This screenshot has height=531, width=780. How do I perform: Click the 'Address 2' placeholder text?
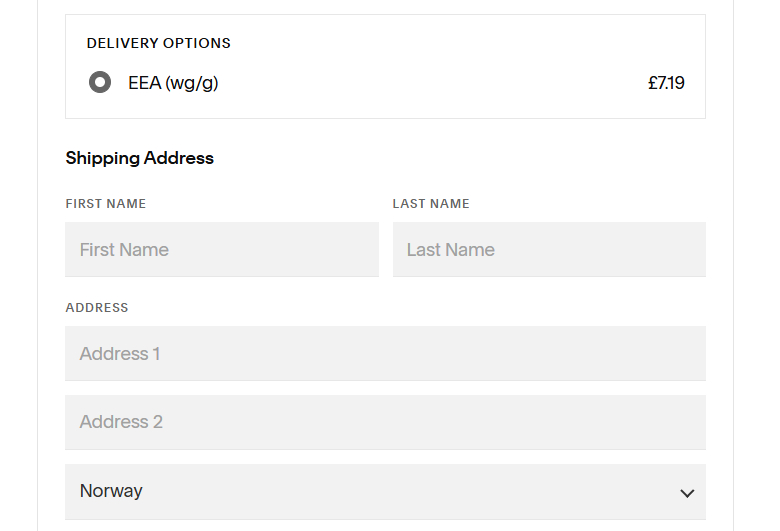point(121,422)
